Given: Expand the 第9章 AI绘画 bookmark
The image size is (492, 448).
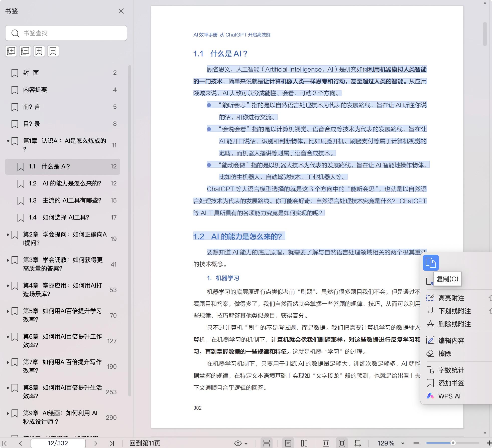Looking at the screenshot, I should coord(8,413).
